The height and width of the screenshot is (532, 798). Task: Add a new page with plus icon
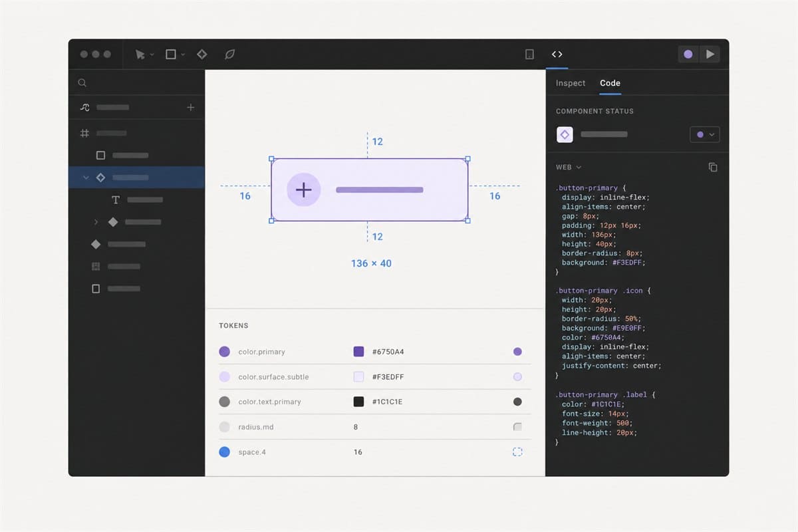click(x=191, y=107)
